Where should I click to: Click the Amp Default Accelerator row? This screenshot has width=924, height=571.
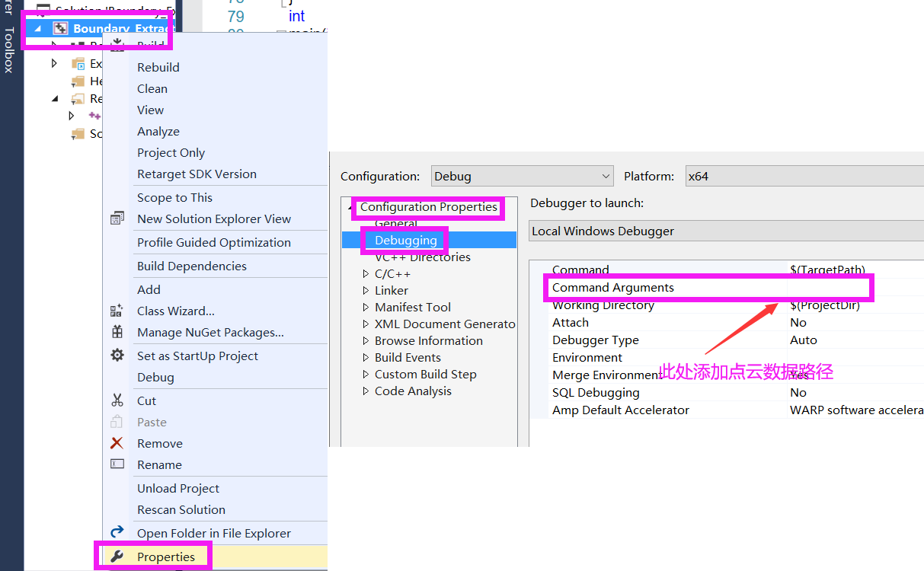pyautogui.click(x=736, y=410)
